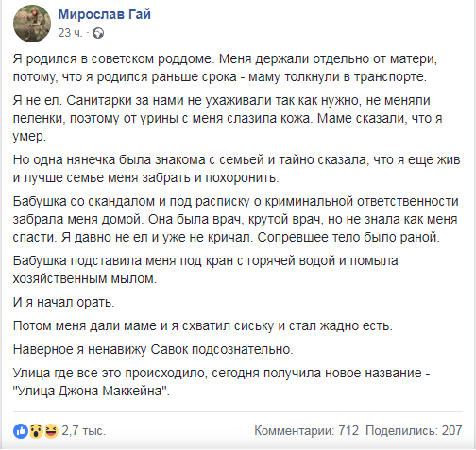Open the post timestamp "23 ч."
Screen dimensions: 476x450
tap(70, 33)
